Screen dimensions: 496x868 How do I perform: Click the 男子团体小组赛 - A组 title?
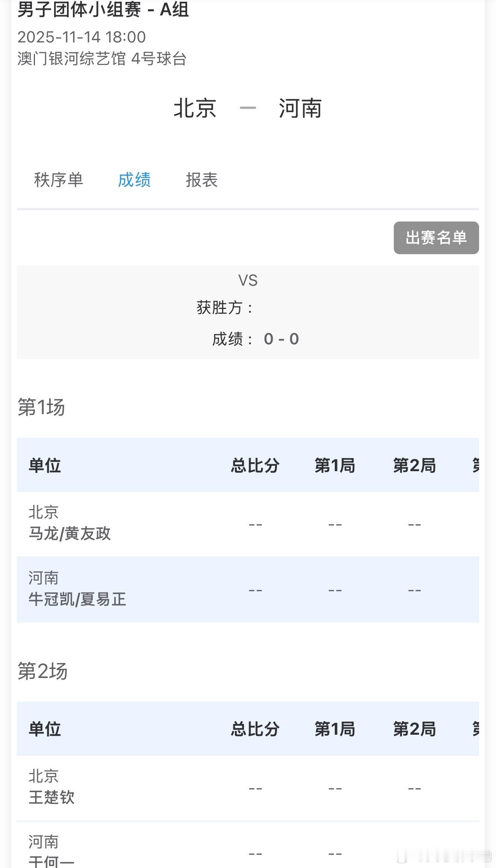pos(103,9)
